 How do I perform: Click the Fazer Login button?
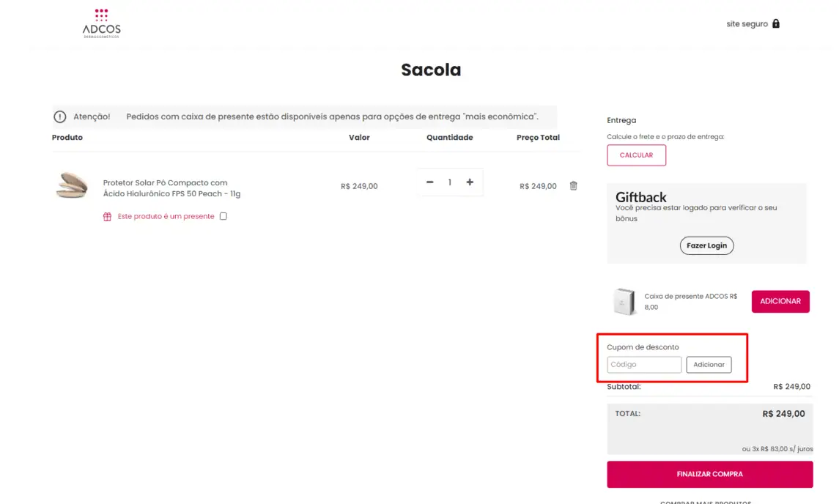pyautogui.click(x=707, y=245)
